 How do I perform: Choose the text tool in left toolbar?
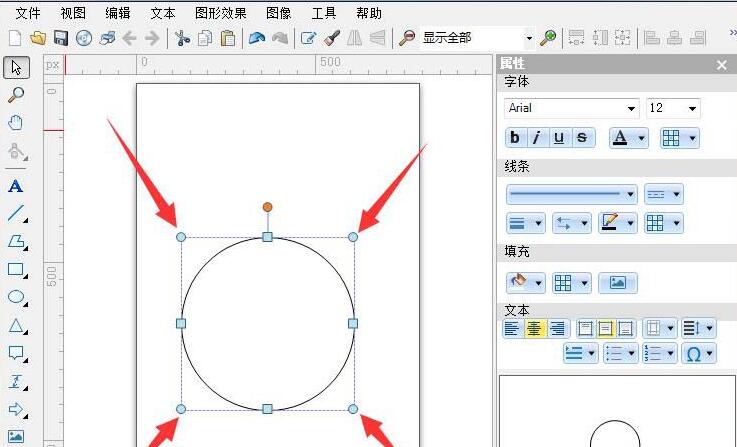coord(16,186)
